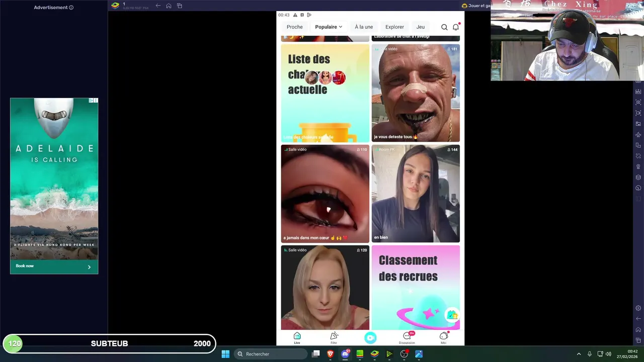Open the Brave browser in the taskbar
644x362 pixels.
click(331, 354)
